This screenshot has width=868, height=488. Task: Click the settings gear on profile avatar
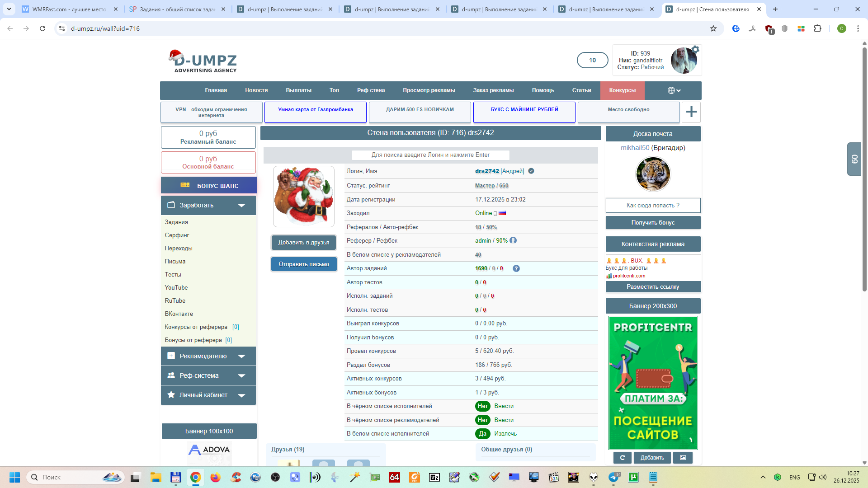pos(695,50)
